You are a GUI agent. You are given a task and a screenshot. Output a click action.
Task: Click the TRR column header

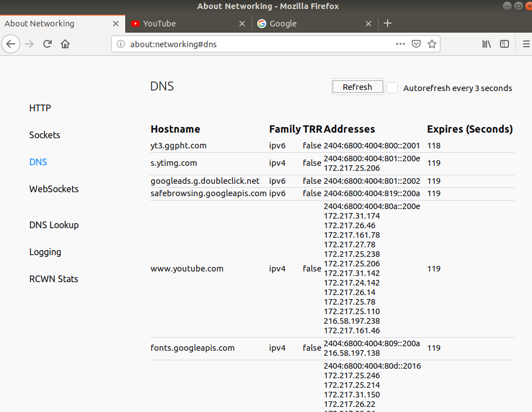(x=312, y=129)
